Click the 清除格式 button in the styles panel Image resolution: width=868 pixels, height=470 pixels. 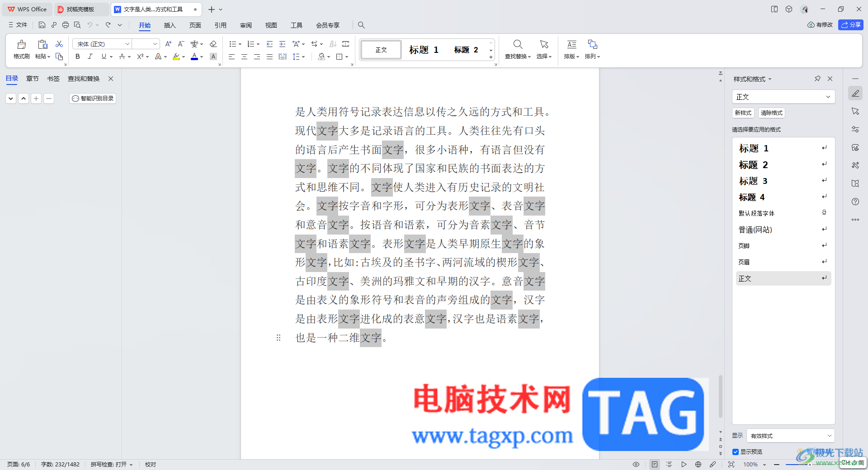772,113
